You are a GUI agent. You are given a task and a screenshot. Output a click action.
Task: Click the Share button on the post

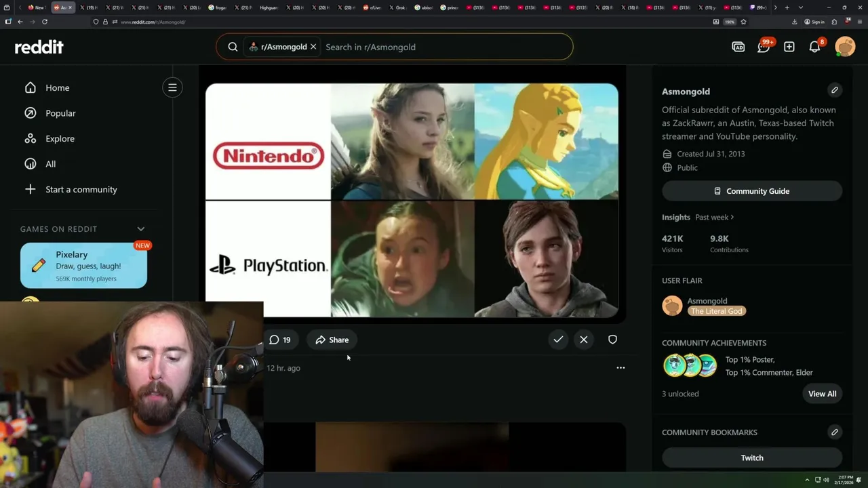click(x=332, y=340)
